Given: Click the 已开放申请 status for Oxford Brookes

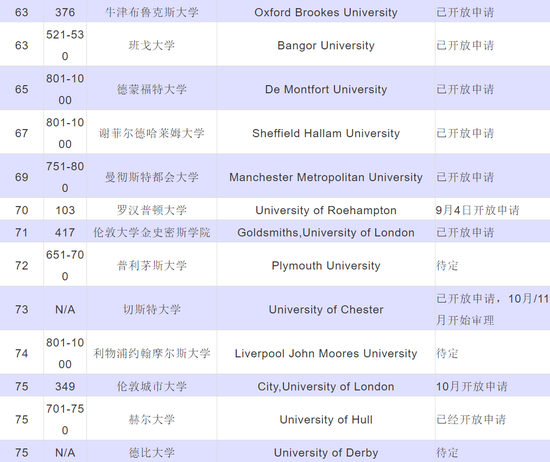Looking at the screenshot, I should (x=465, y=12).
